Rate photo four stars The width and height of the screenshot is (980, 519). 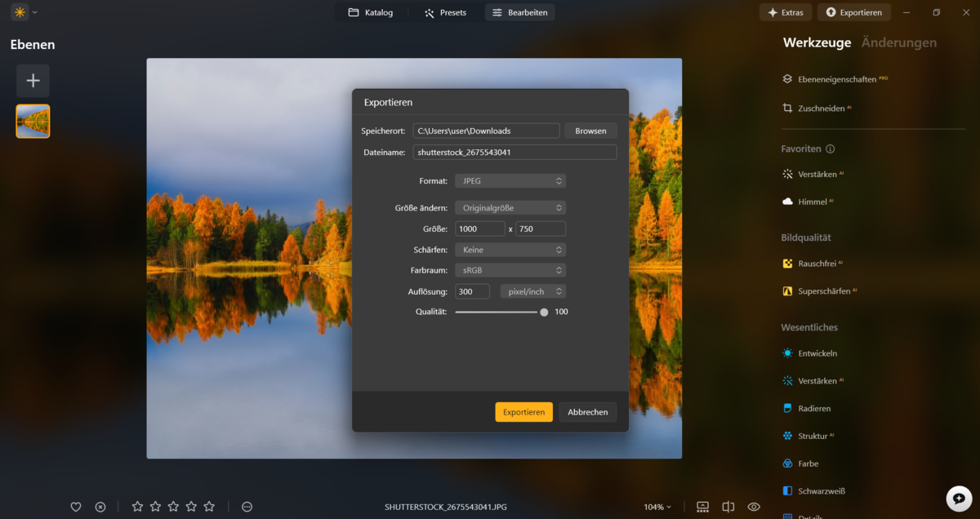coord(191,507)
